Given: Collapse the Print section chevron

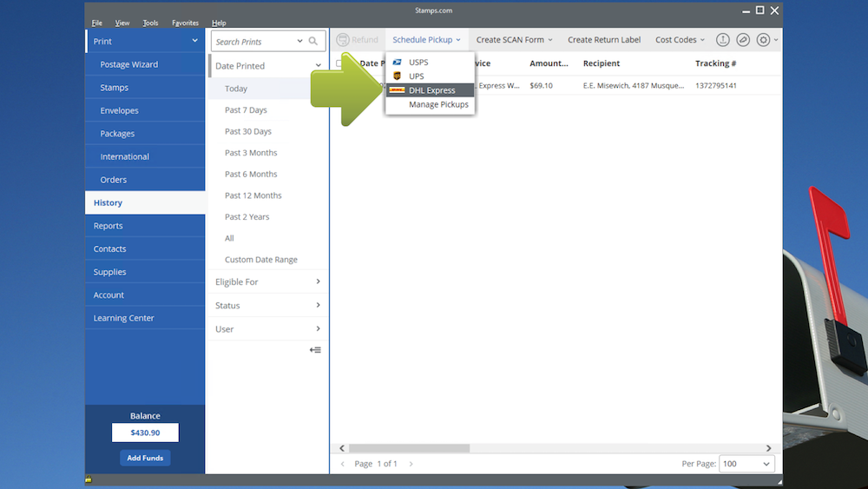Looking at the screenshot, I should pos(194,41).
